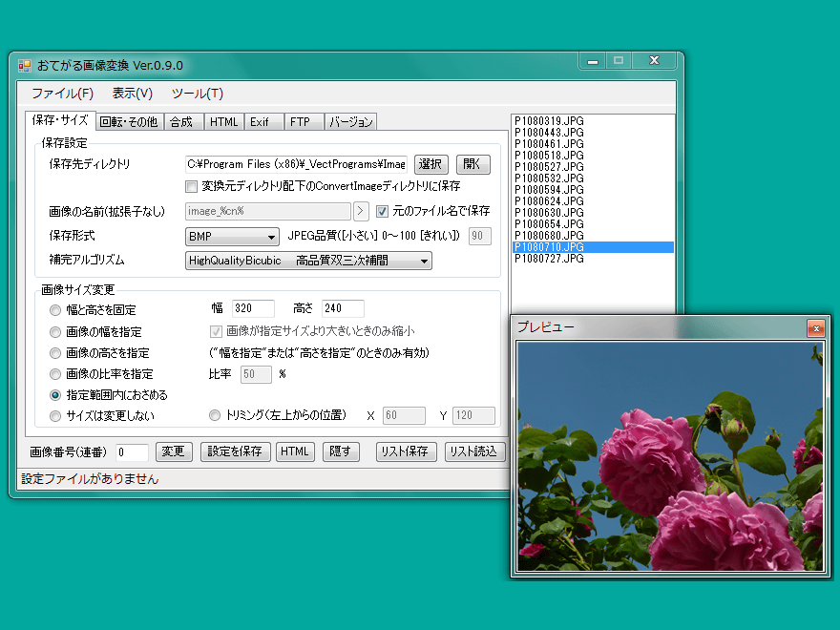
Task: Select 幅と高さを固定 radio button
Action: click(x=55, y=310)
